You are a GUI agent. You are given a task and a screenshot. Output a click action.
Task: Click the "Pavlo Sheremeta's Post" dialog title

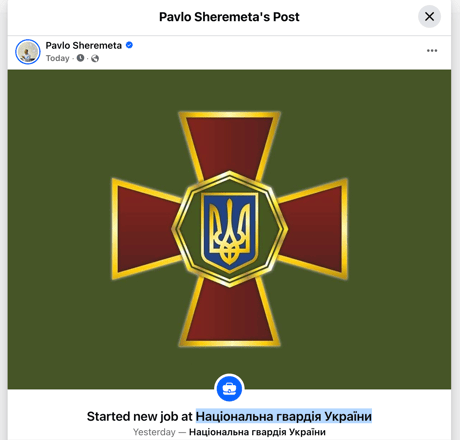(x=229, y=17)
